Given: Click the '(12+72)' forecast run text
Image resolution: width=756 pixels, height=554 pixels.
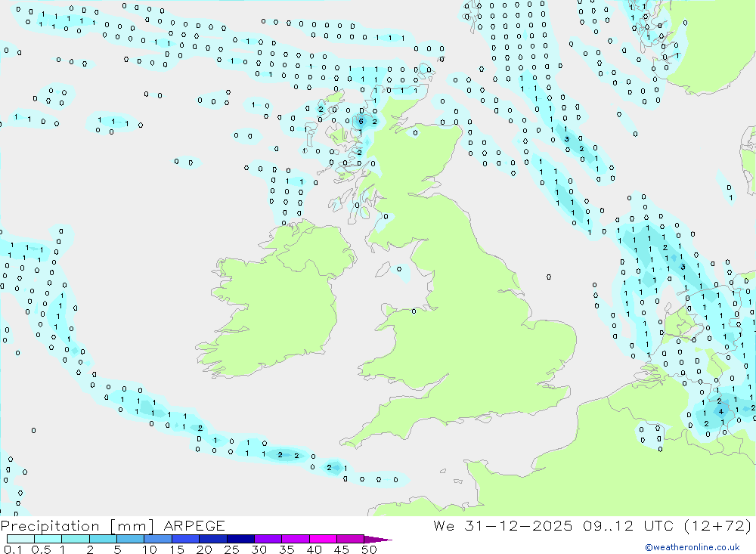Looking at the screenshot, I should pyautogui.click(x=718, y=525).
